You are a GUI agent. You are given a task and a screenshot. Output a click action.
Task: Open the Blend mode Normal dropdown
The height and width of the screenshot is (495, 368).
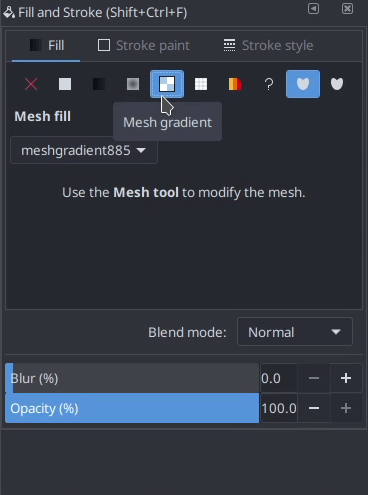[x=295, y=332]
